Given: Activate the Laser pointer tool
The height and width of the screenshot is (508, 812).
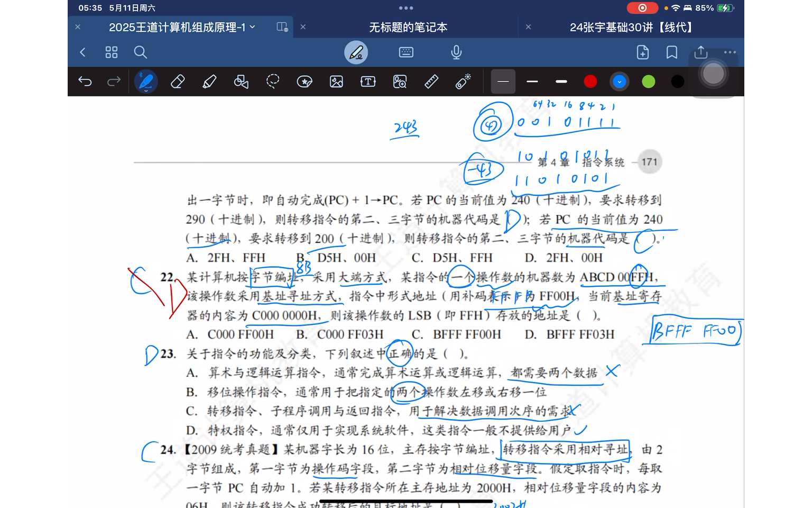Looking at the screenshot, I should (x=463, y=81).
